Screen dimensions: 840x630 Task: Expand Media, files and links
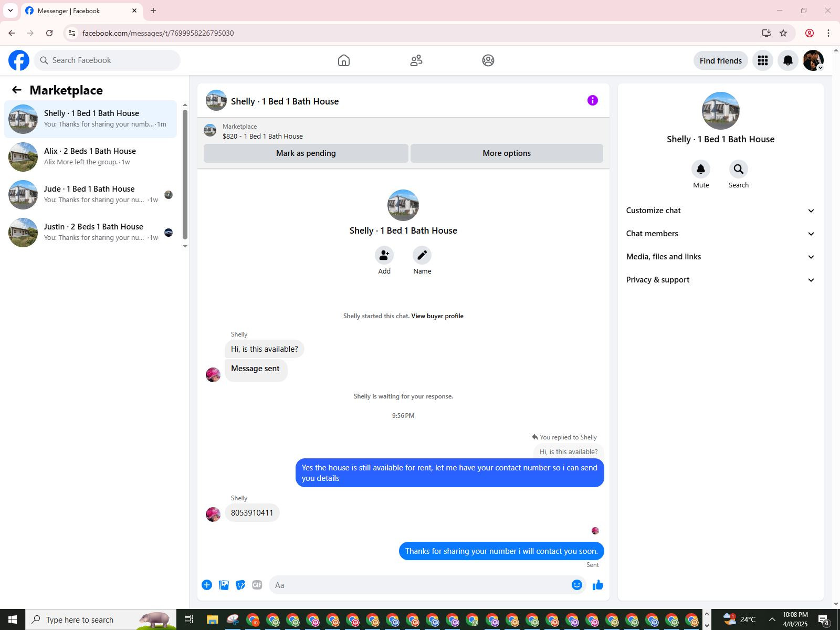coord(720,257)
